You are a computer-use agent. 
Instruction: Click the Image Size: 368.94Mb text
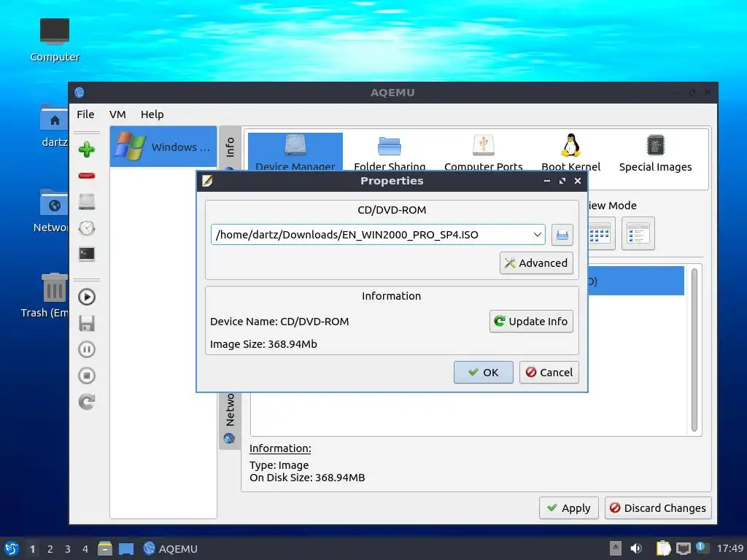pos(263,344)
